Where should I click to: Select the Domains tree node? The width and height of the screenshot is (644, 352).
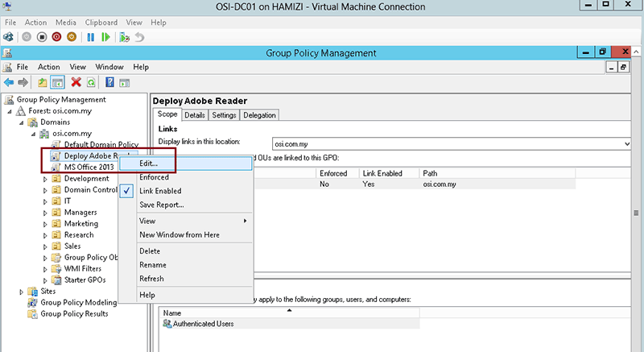tap(55, 122)
